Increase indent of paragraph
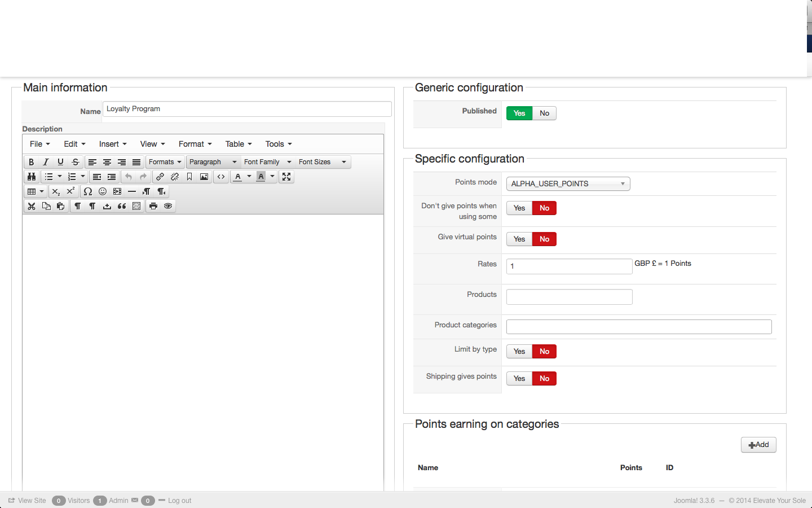The width and height of the screenshot is (812, 508). point(112,177)
